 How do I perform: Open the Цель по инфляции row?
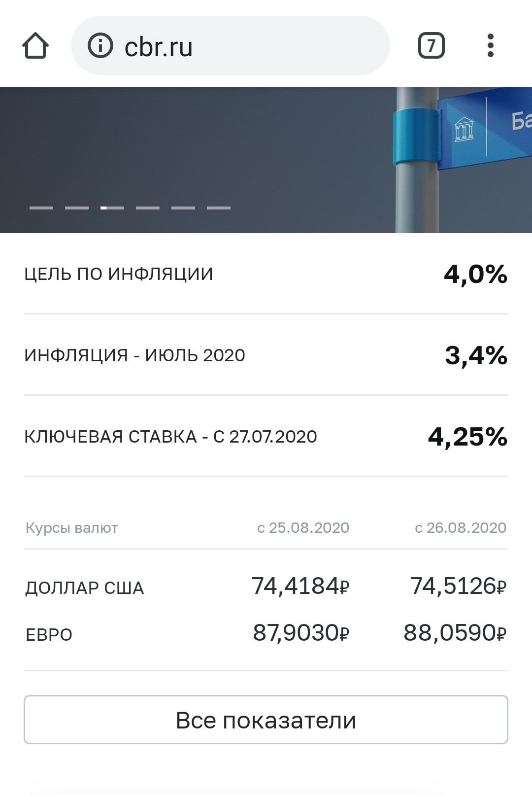[266, 274]
